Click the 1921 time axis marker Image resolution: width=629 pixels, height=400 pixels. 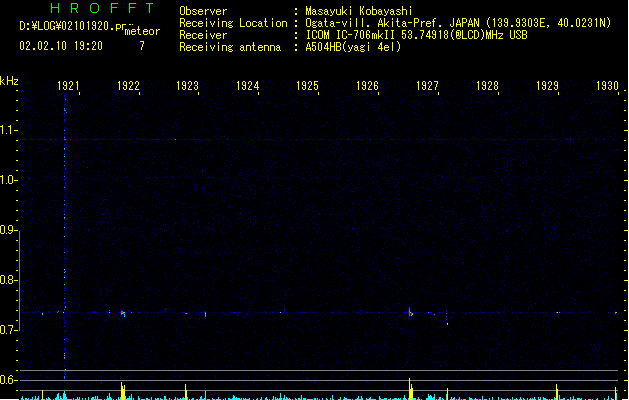(x=68, y=86)
